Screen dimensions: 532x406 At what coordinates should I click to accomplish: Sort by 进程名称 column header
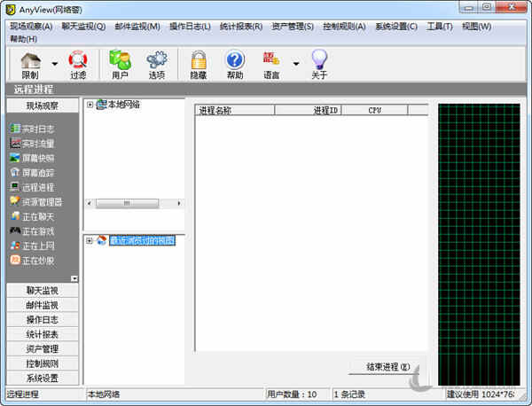click(x=234, y=110)
